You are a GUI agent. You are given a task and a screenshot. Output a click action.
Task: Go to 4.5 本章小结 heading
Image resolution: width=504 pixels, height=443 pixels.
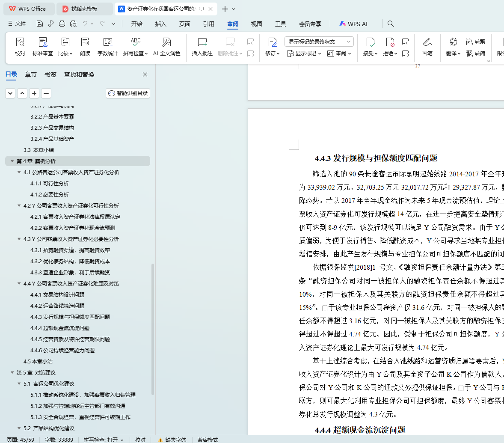point(38,361)
